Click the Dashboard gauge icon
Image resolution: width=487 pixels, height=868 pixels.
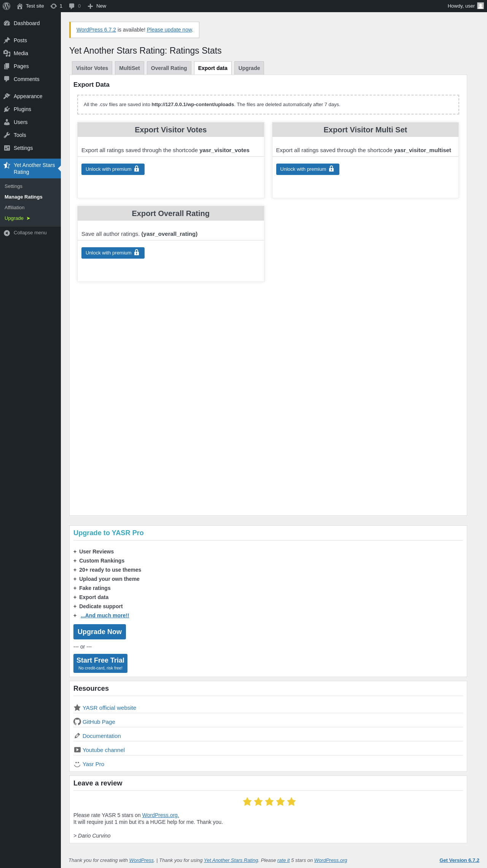tap(7, 23)
